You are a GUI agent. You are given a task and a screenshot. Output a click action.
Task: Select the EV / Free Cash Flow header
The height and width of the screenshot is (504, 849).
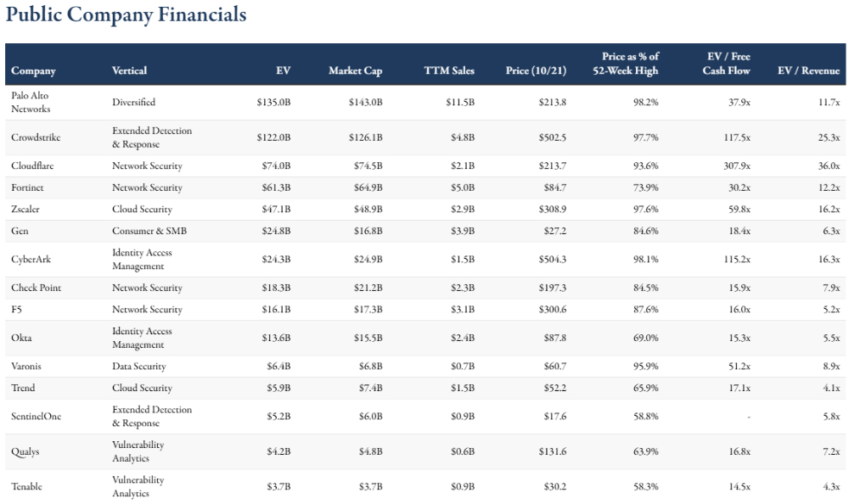726,64
